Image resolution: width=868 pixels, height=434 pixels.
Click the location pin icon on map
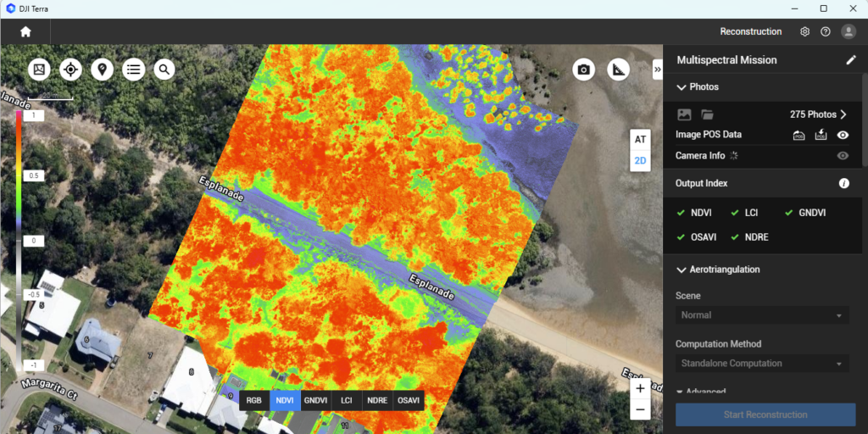[103, 70]
